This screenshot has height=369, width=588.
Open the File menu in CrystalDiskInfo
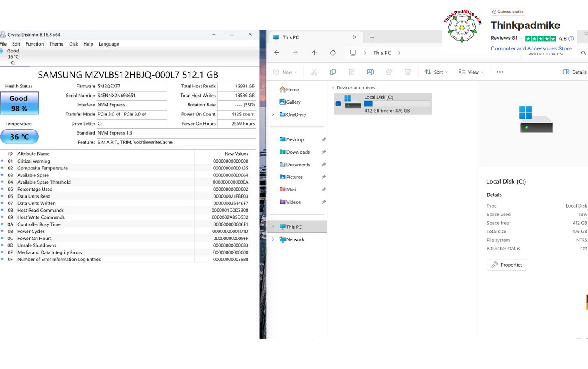[3, 44]
